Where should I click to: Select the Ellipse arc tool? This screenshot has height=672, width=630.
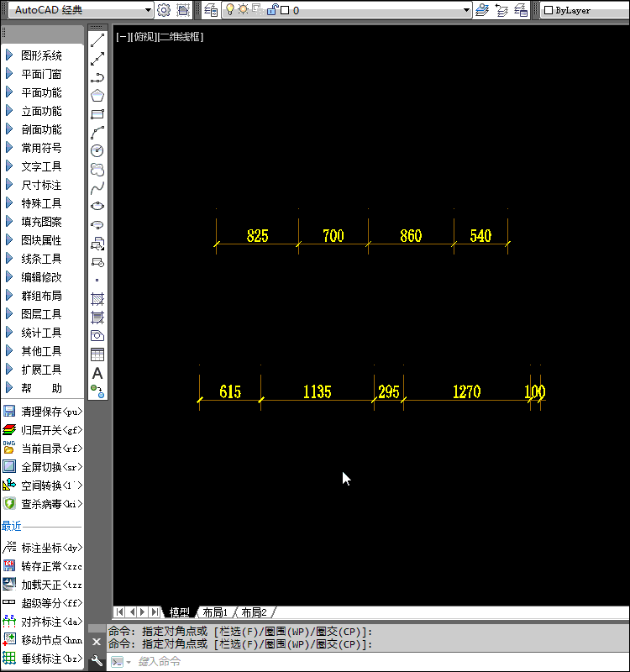[97, 224]
